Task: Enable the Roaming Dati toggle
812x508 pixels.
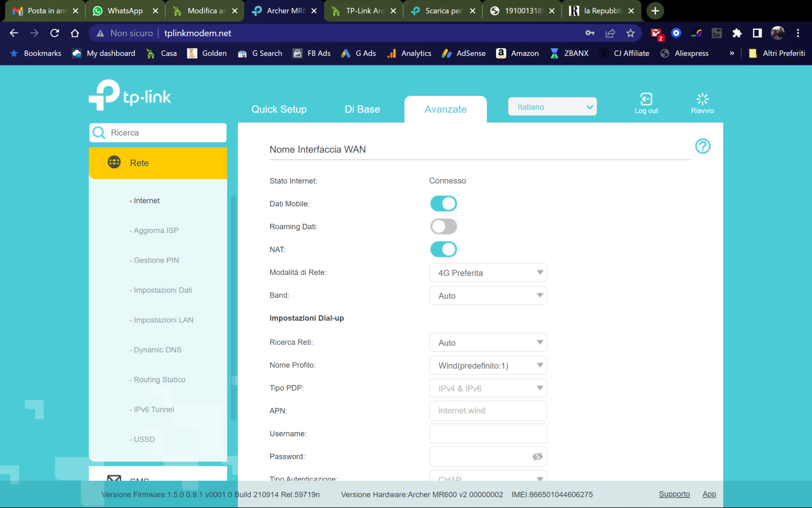Action: pos(443,226)
